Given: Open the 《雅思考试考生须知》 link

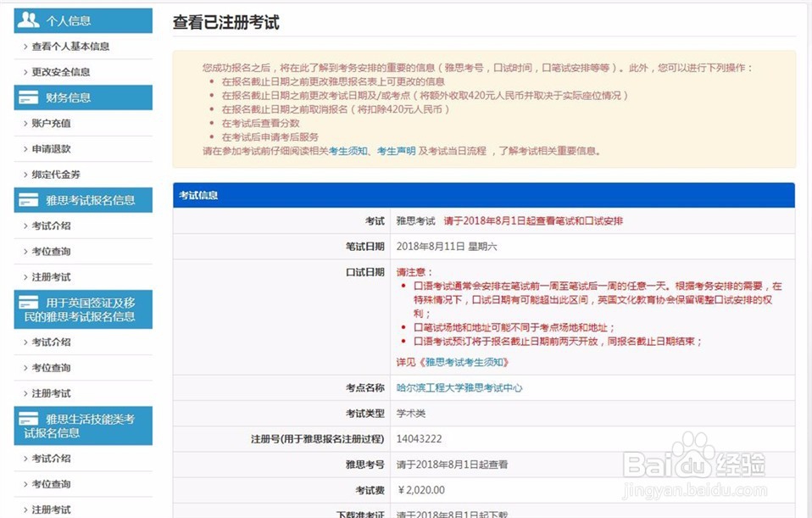Looking at the screenshot, I should [463, 362].
